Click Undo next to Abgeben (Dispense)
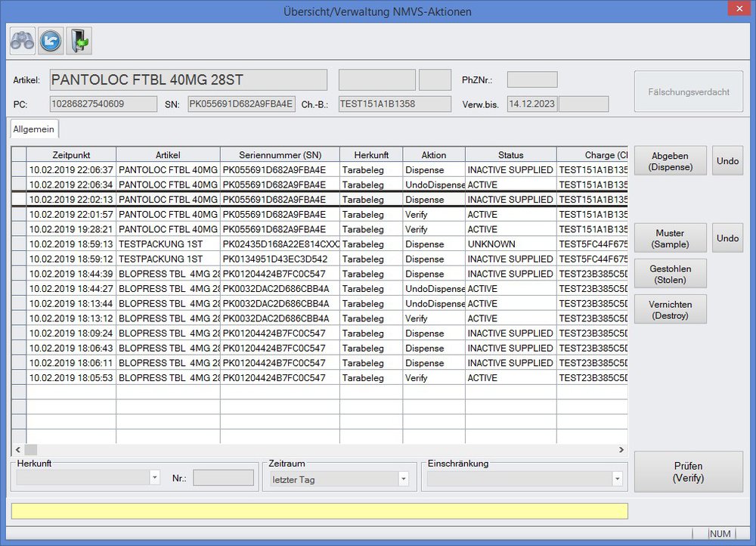Viewport: 756px width, 546px height. point(727,161)
